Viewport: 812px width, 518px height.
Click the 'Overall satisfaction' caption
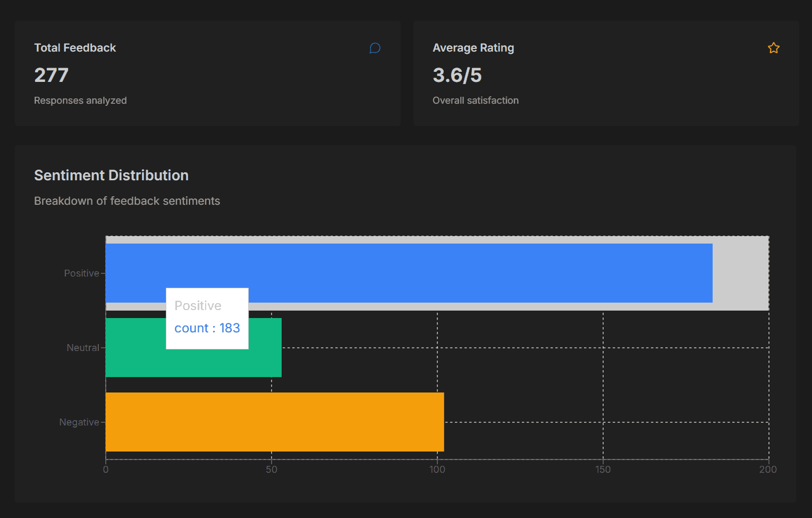475,101
